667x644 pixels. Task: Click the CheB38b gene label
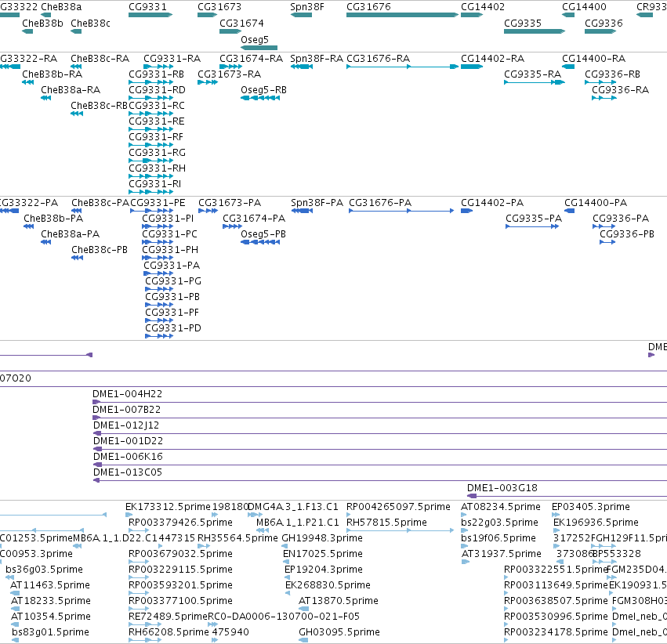point(42,24)
